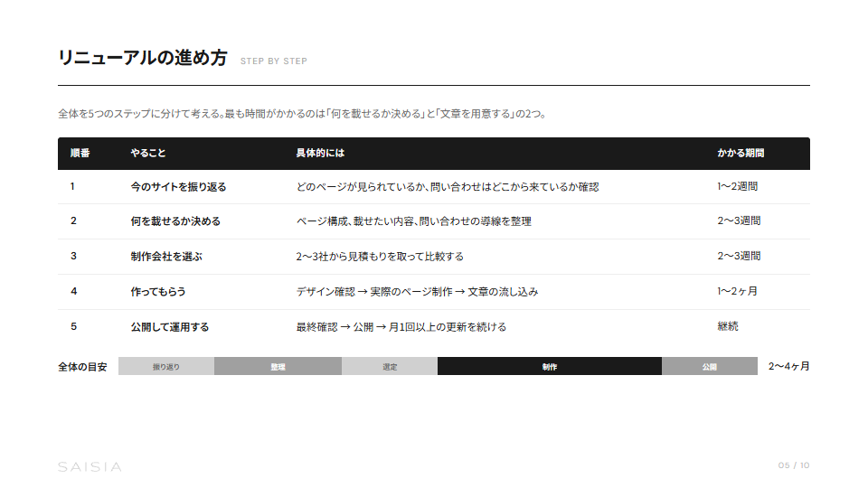Select the black 制作 timeline segment
Screen dimensions: 868x488
[550, 367]
